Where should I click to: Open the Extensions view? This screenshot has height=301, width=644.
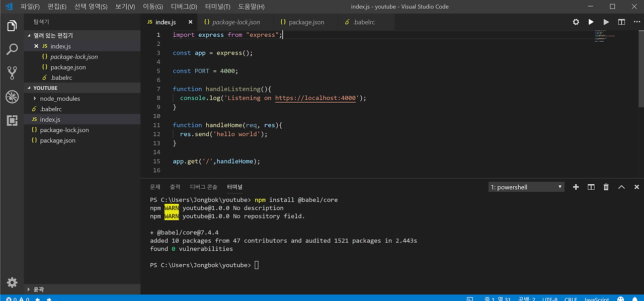pyautogui.click(x=12, y=120)
